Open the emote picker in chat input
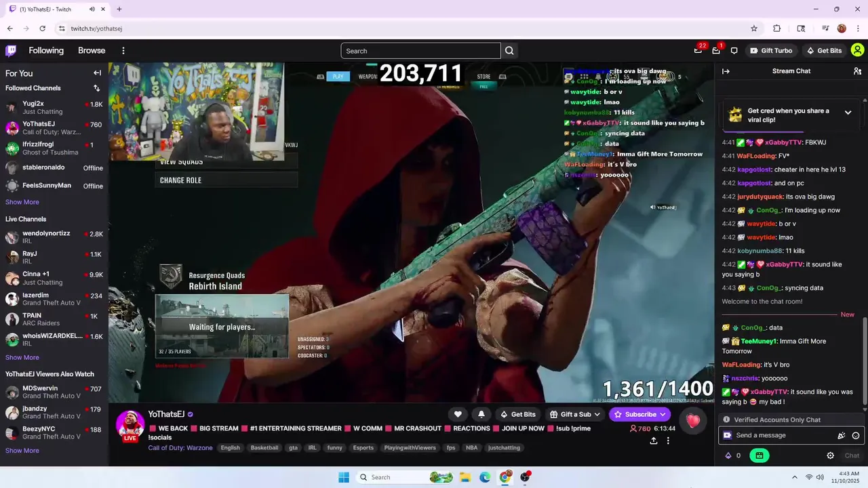Screen dimensions: 868x488 [856, 436]
